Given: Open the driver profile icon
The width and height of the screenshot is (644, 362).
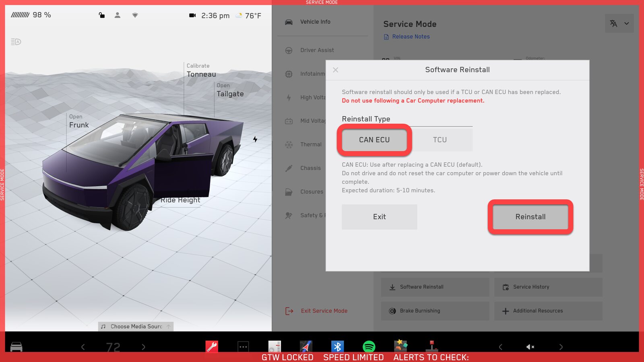Looking at the screenshot, I should point(118,15).
